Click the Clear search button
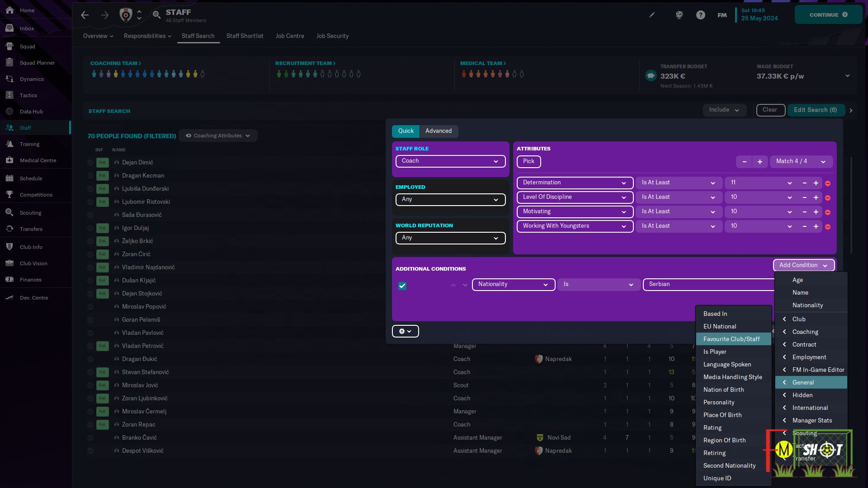Image resolution: width=868 pixels, height=488 pixels. [x=770, y=110]
